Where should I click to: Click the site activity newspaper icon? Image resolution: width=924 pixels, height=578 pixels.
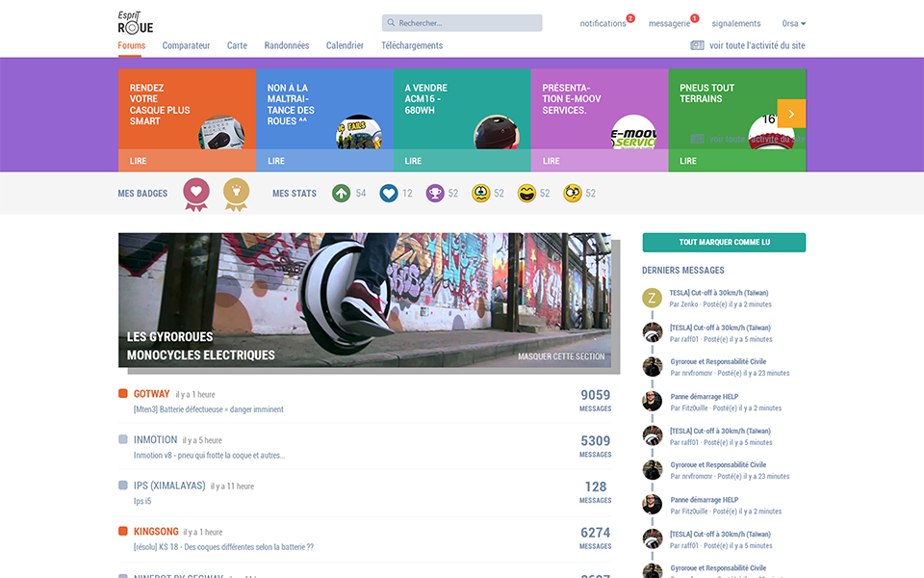(x=697, y=45)
